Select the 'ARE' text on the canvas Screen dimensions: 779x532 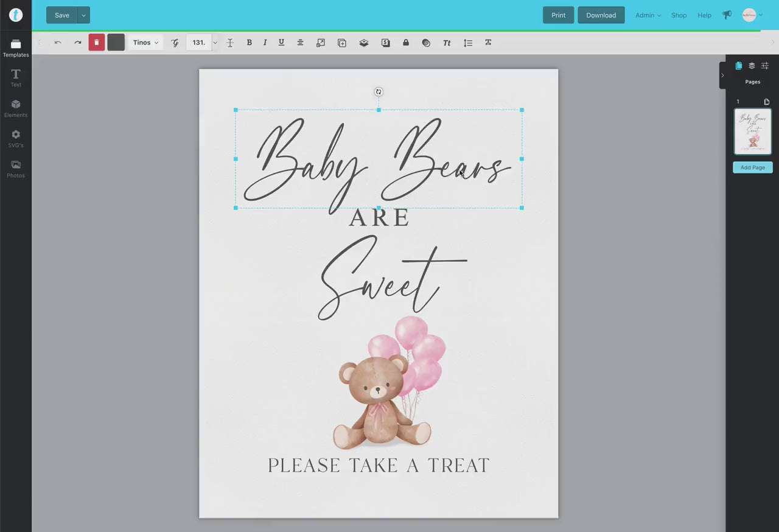(379, 218)
